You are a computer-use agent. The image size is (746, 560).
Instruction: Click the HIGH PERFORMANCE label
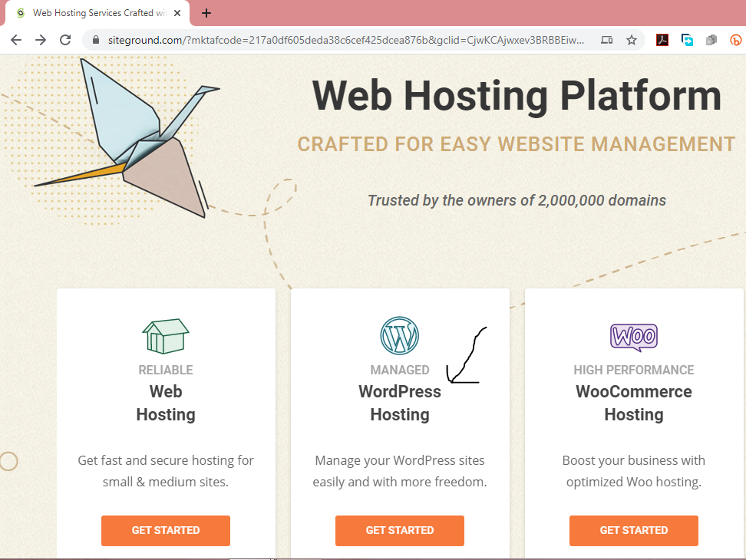point(634,370)
